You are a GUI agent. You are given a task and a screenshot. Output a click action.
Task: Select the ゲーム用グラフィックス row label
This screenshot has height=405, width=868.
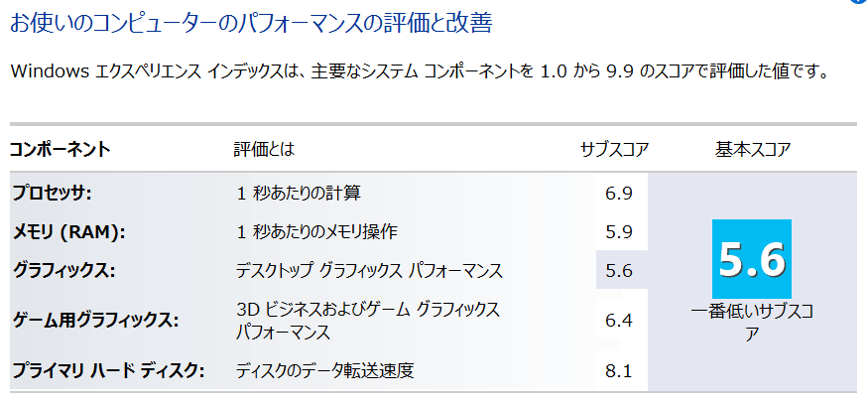point(95,320)
